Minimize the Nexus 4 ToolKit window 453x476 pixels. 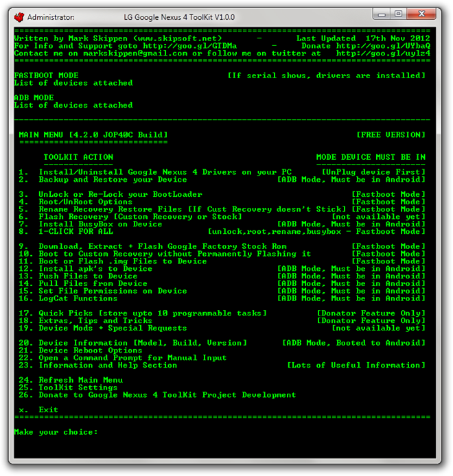(382, 14)
